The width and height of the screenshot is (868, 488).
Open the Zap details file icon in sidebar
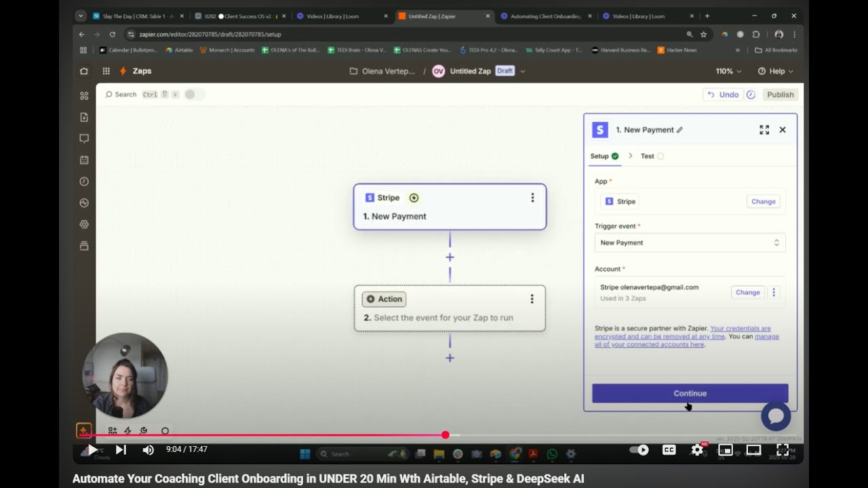tap(84, 117)
